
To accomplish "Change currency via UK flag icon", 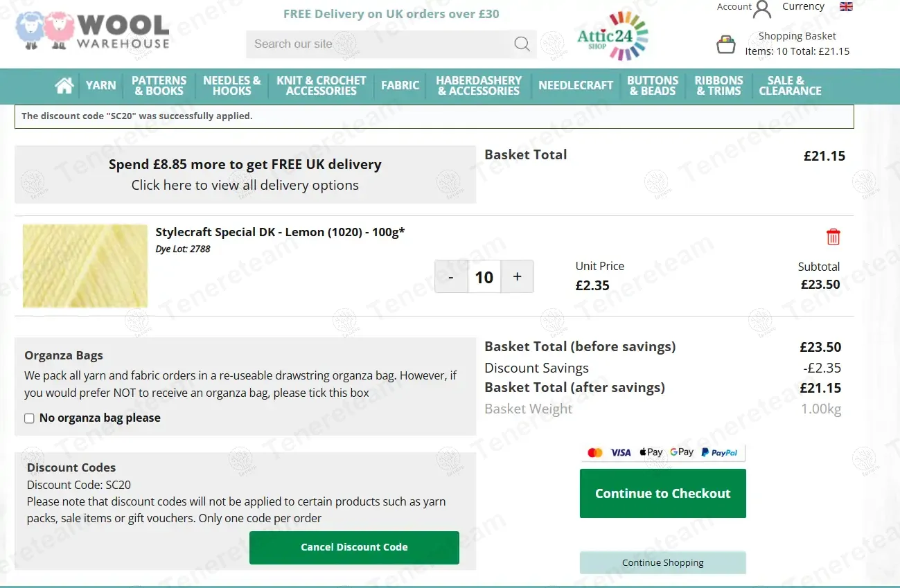I will click(846, 7).
